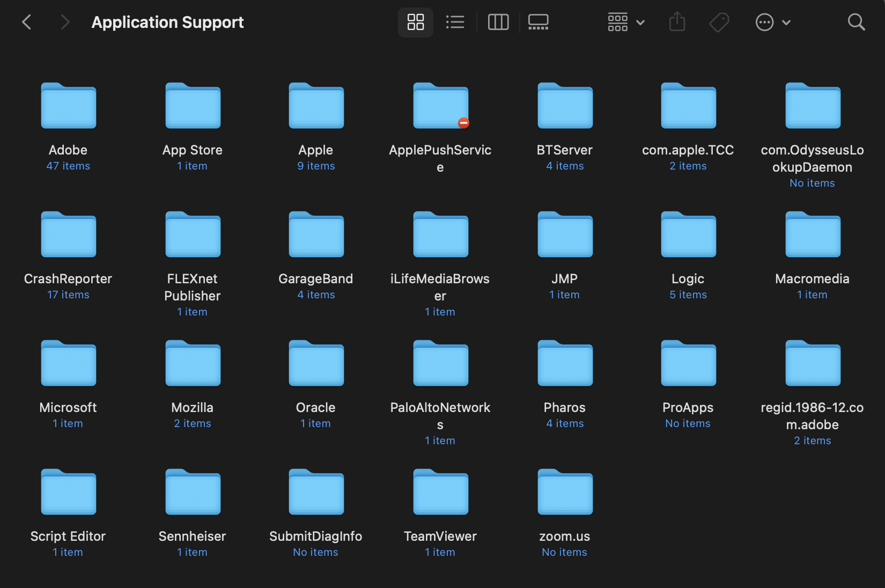The image size is (885, 588).
Task: Select the PaloAltoNetworks folder
Action: pos(441,363)
